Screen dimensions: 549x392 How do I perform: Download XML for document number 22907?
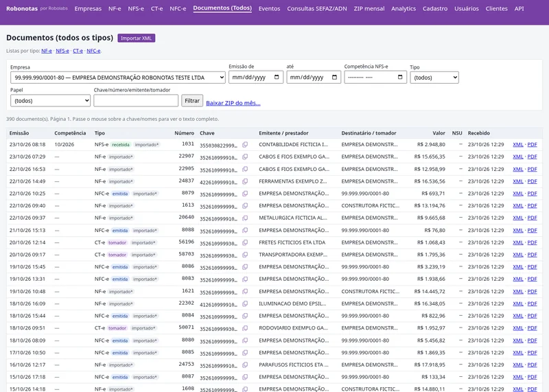tap(518, 157)
